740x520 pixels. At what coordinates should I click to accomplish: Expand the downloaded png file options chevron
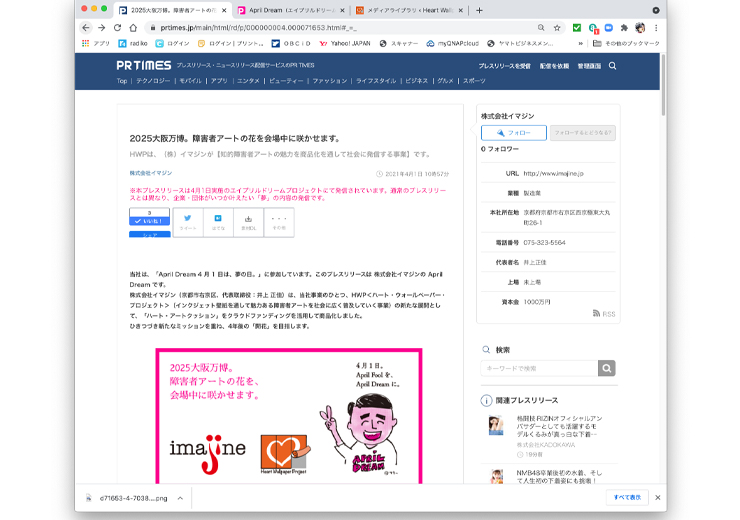click(180, 498)
